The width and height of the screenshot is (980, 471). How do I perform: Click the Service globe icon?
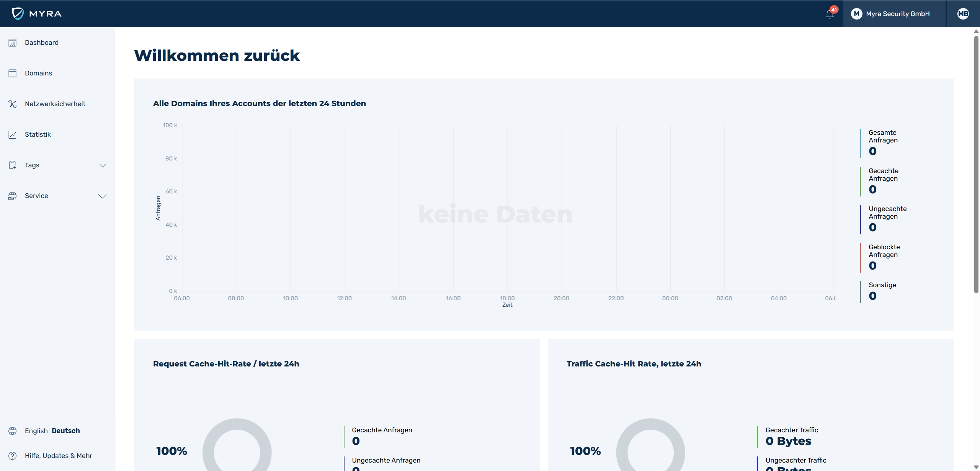pos(13,196)
